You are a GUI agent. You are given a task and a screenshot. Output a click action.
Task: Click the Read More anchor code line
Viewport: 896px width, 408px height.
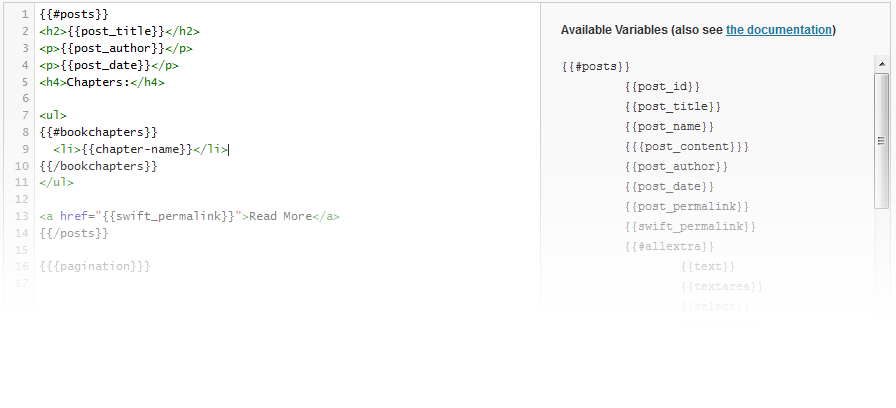tap(189, 217)
